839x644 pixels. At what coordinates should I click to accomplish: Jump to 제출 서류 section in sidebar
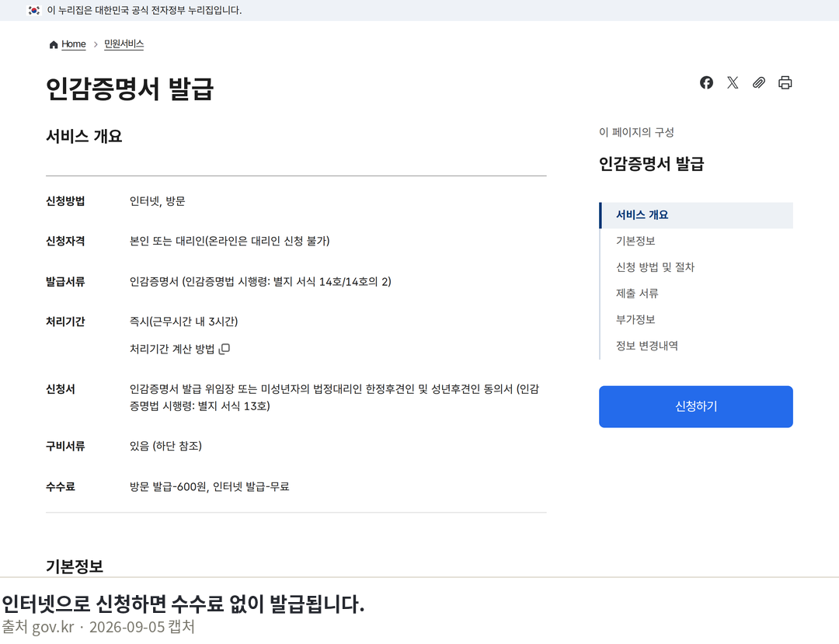(x=637, y=294)
